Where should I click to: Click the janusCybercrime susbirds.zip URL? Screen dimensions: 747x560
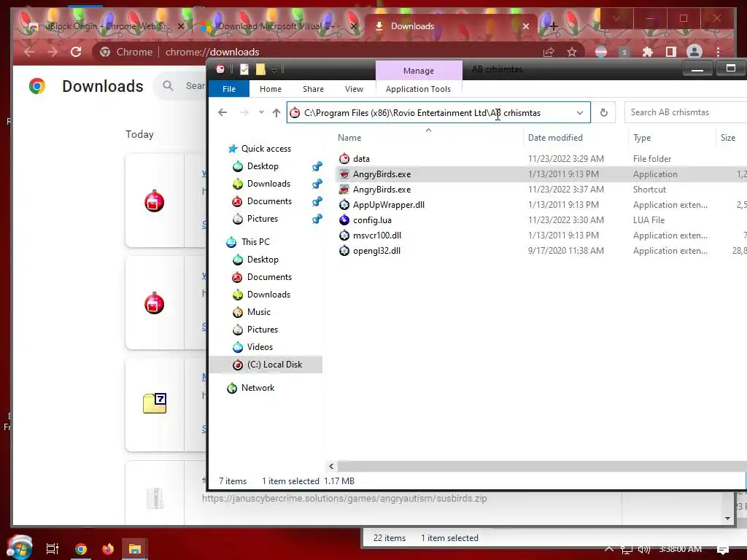344,499
